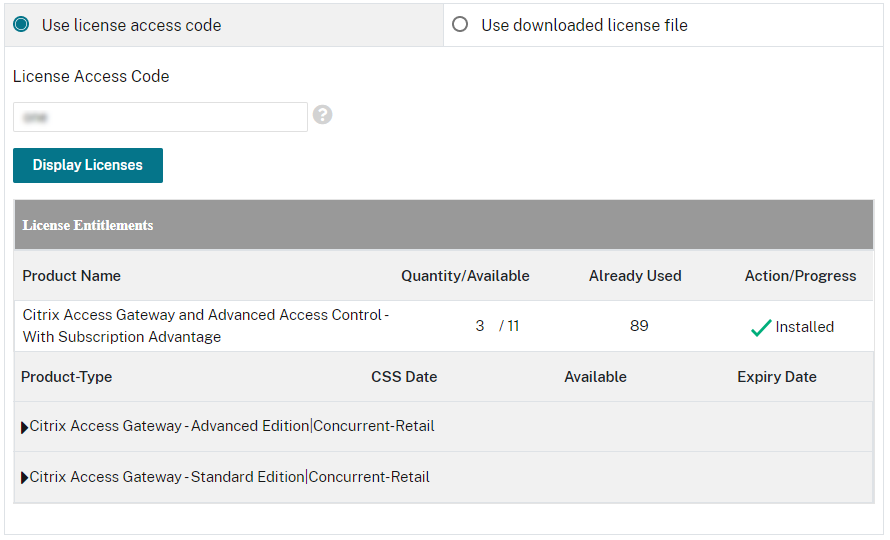Click the Product Name column header
This screenshot has height=540, width=890.
coord(71,276)
